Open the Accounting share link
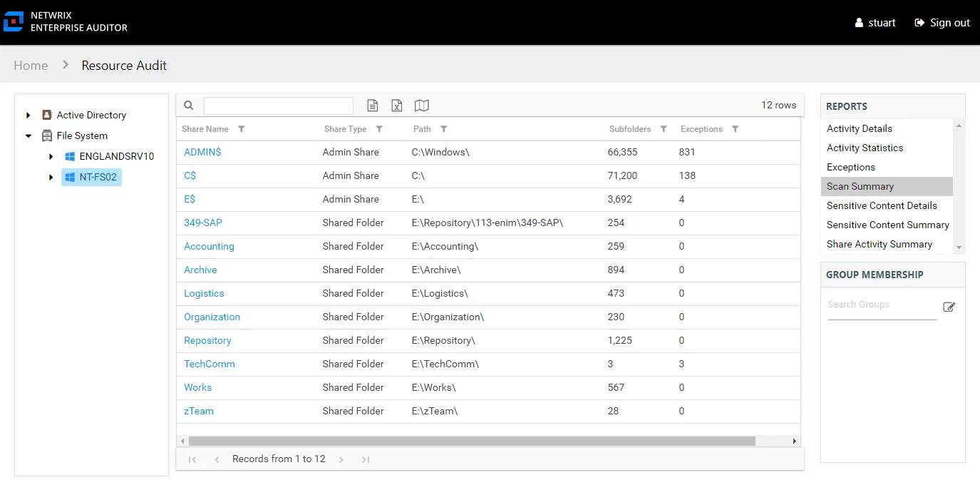980x480 pixels. [209, 246]
